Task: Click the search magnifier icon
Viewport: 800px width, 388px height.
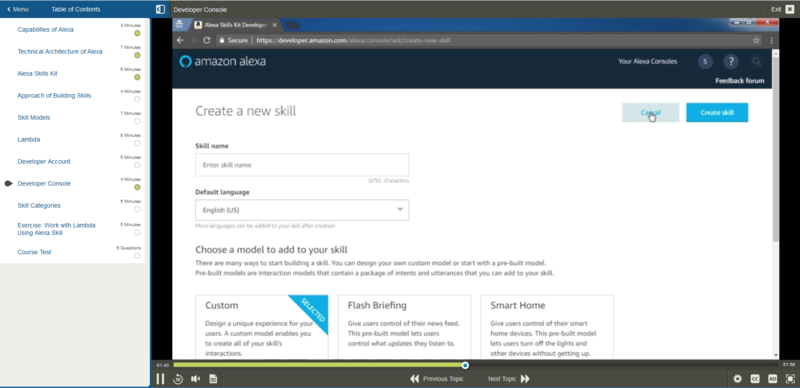Action: [756, 62]
